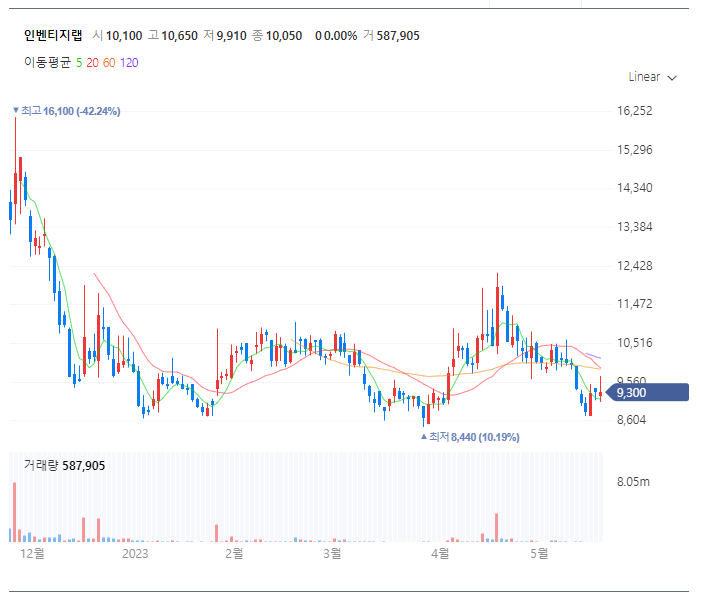Click the high price 10,650 value
701x596 pixels.
click(x=179, y=36)
